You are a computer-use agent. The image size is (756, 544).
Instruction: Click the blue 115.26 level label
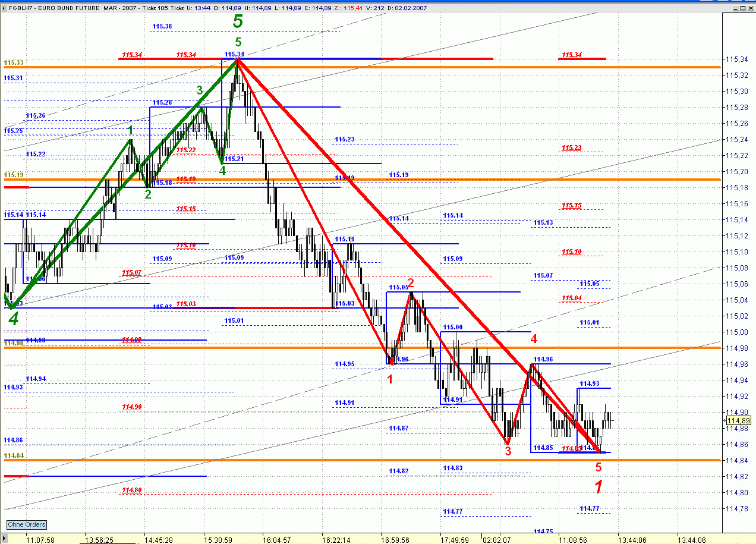coord(36,115)
